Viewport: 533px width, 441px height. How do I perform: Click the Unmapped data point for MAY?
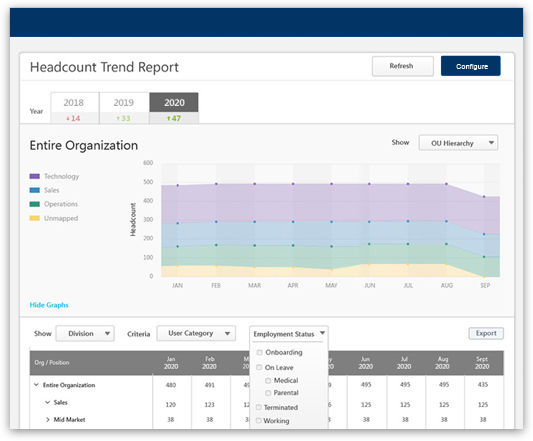point(331,270)
